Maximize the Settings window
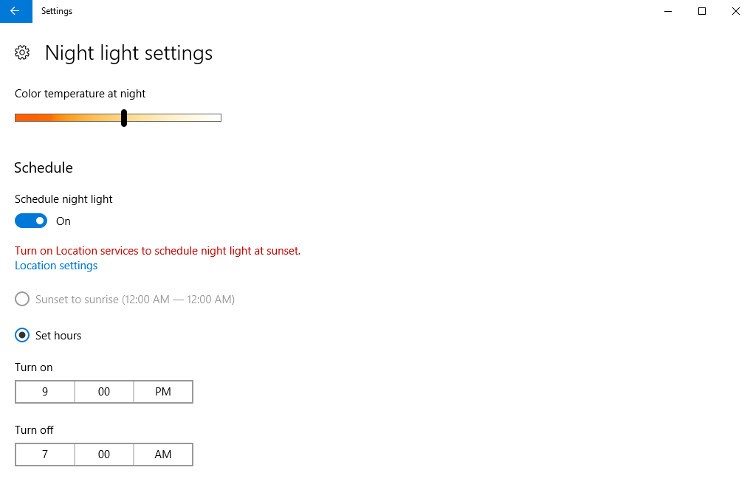The width and height of the screenshot is (750, 487). click(x=702, y=11)
